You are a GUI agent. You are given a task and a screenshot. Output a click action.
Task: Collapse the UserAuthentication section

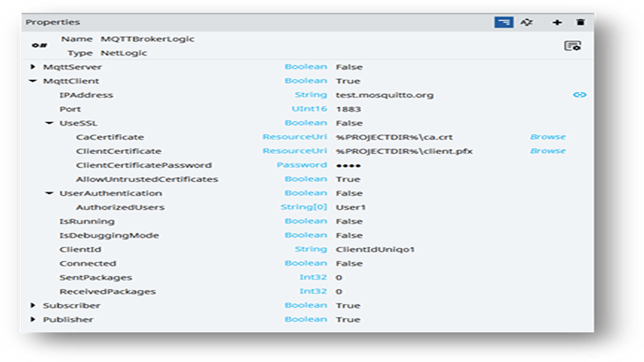coord(49,193)
